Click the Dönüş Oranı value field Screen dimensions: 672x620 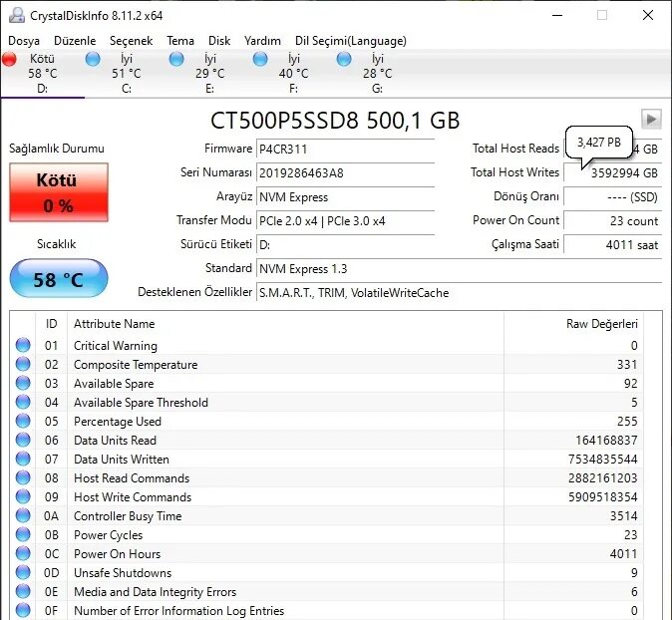pyautogui.click(x=613, y=197)
